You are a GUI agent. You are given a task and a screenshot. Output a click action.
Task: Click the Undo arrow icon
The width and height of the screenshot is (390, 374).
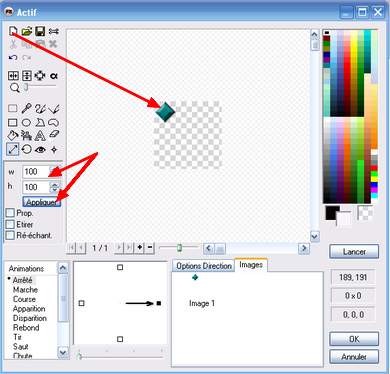point(13,58)
